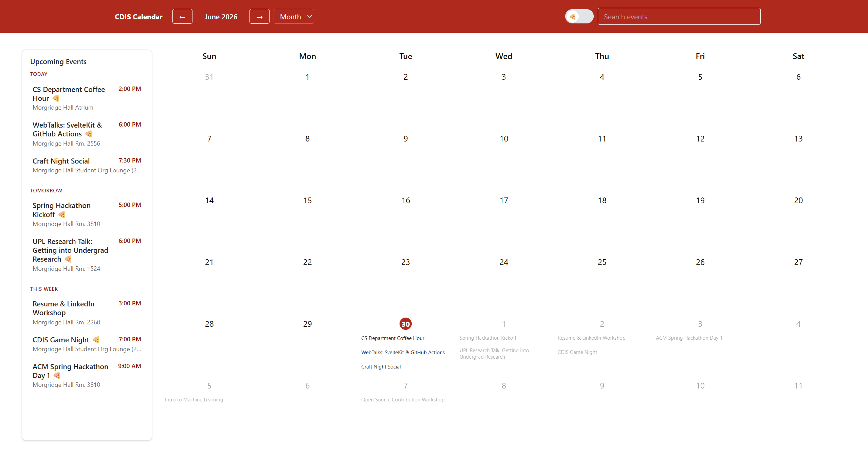Open ACM Spring Hackathon Day 1 sidebar event

87,375
